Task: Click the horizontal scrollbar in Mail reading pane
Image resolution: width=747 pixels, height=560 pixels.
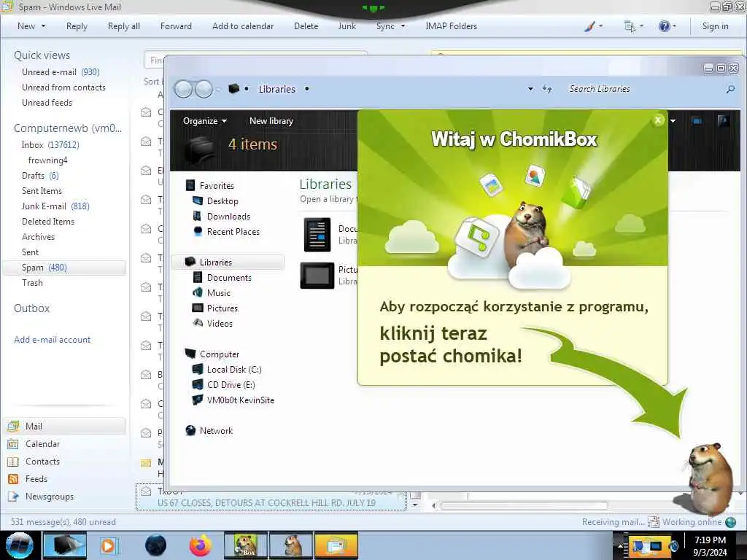Action: pyautogui.click(x=524, y=505)
